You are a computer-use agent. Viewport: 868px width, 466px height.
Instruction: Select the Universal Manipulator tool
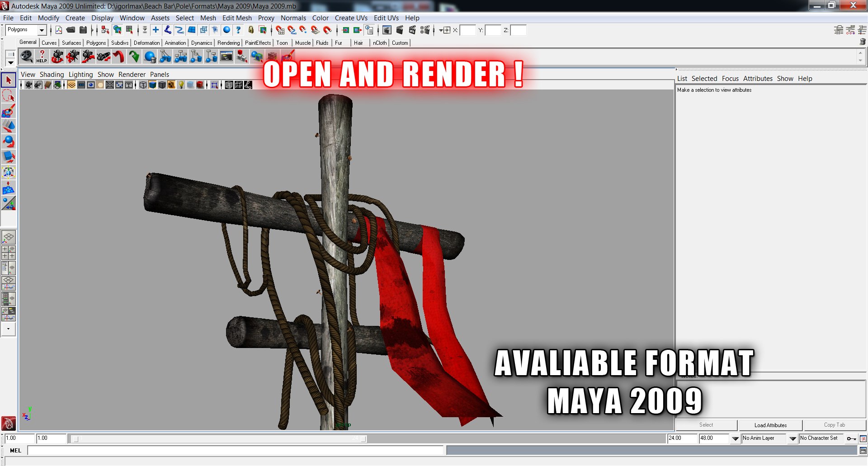(x=9, y=172)
